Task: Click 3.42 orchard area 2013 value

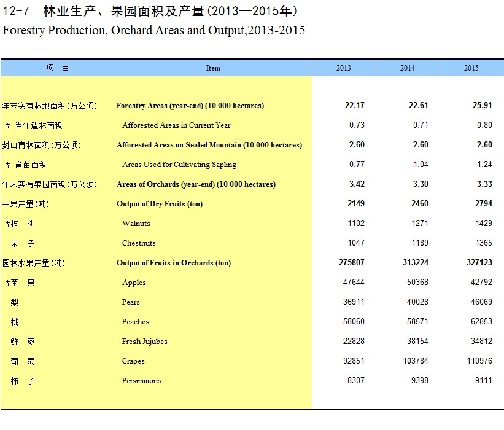Action: pos(357,184)
